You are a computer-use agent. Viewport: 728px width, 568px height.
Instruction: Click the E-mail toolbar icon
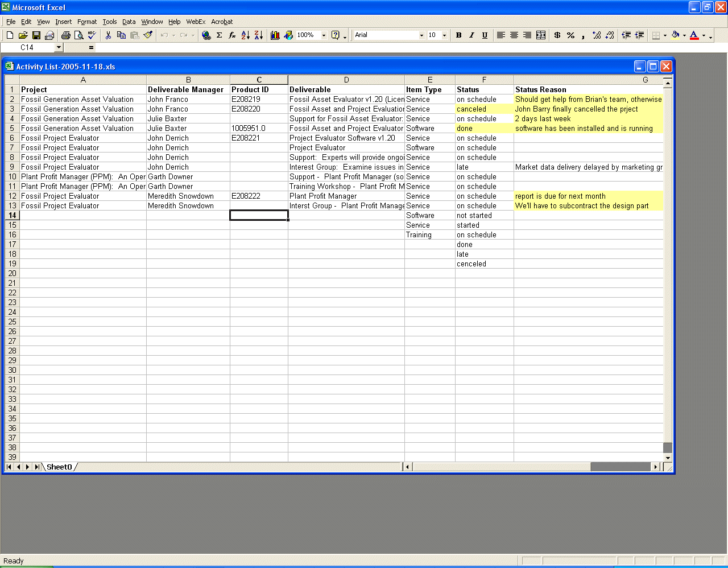point(49,35)
